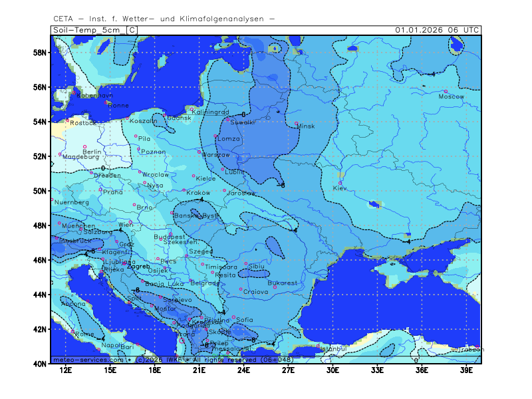
Task: Click the Sofia location marker
Action: [x=233, y=317]
